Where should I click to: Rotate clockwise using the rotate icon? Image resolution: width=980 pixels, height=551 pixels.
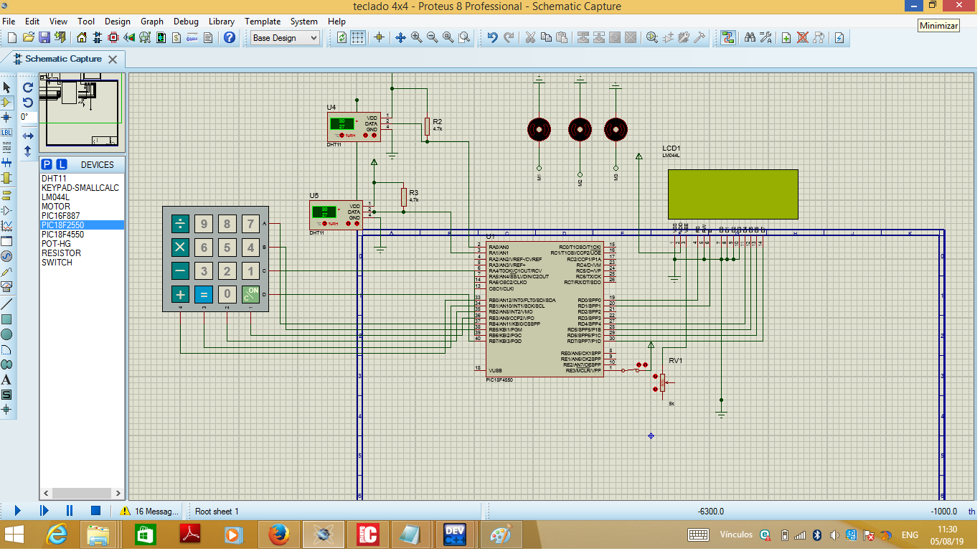click(x=28, y=88)
